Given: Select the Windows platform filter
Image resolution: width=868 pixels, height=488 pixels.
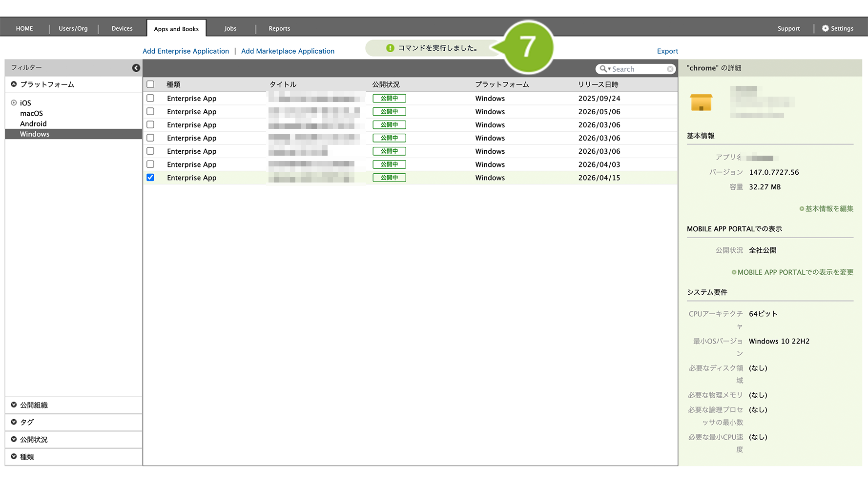Looking at the screenshot, I should [74, 134].
